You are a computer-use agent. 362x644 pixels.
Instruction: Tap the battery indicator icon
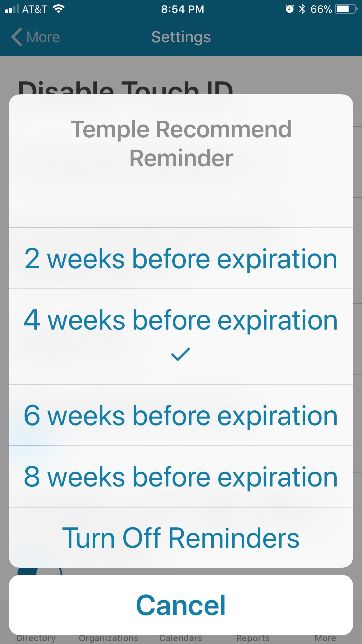point(346,9)
